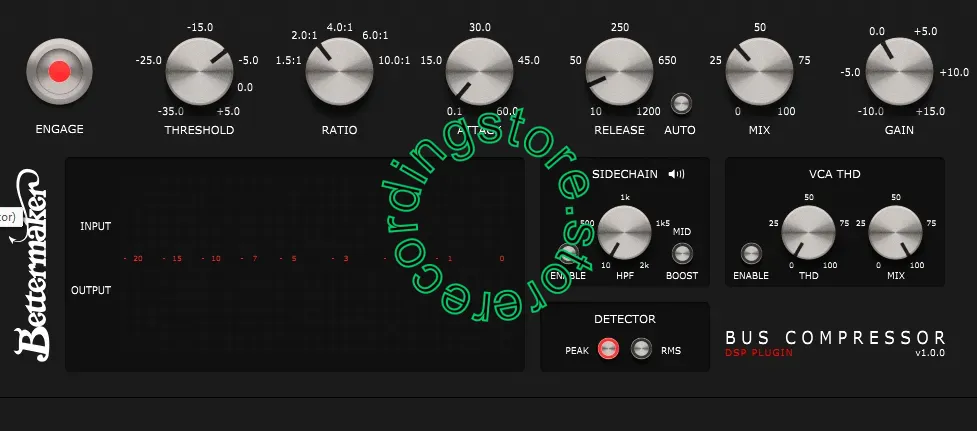The height and width of the screenshot is (431, 977).
Task: Click the OUTPUT meter label
Action: [91, 290]
